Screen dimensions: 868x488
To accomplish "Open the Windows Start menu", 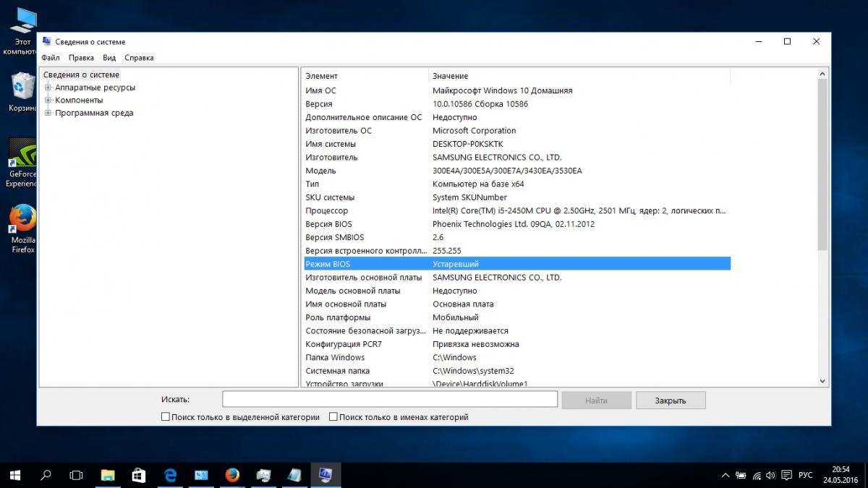I will pos(15,475).
